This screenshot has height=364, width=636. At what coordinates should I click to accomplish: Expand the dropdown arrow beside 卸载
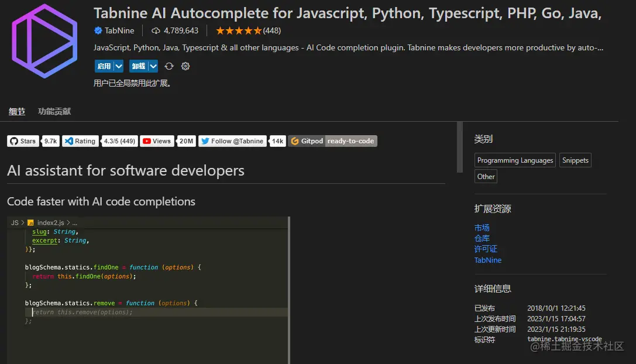(153, 66)
